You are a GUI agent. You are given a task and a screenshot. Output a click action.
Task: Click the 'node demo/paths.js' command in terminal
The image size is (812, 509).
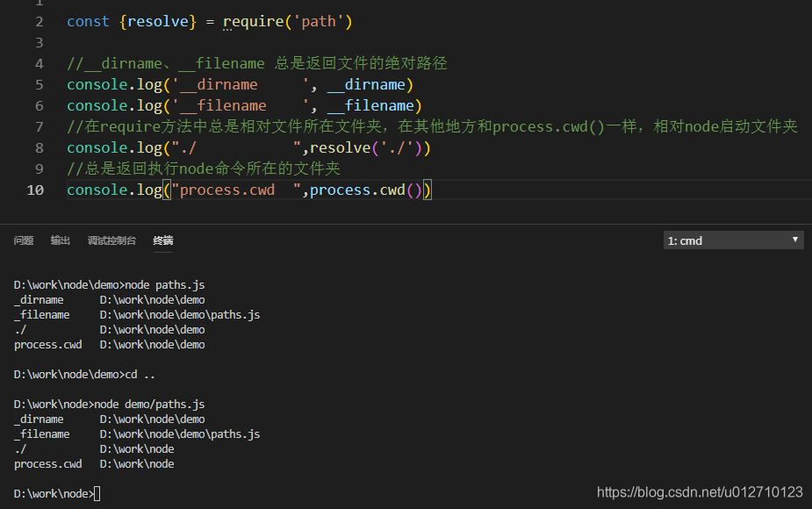[x=149, y=405]
